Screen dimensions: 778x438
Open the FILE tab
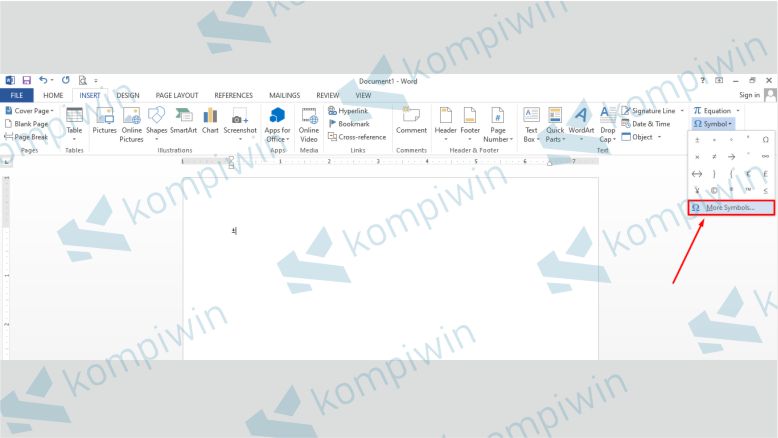click(17, 95)
